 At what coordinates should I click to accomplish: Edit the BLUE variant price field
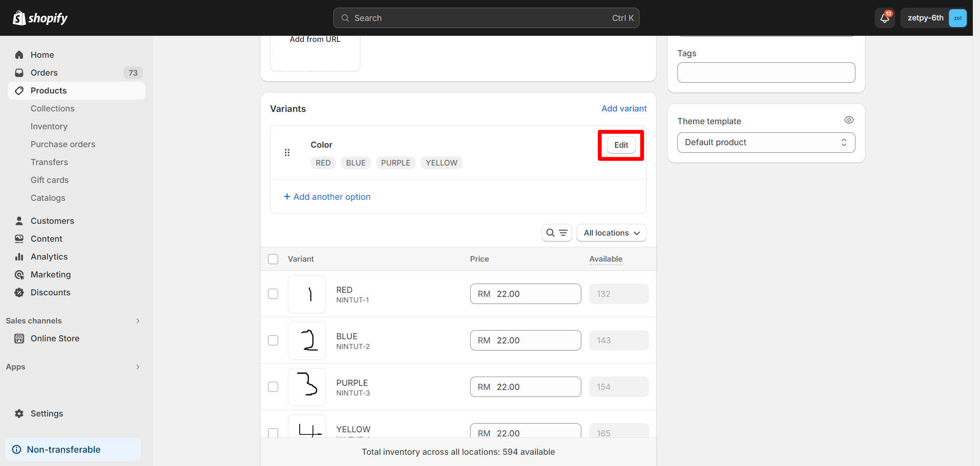pos(525,340)
